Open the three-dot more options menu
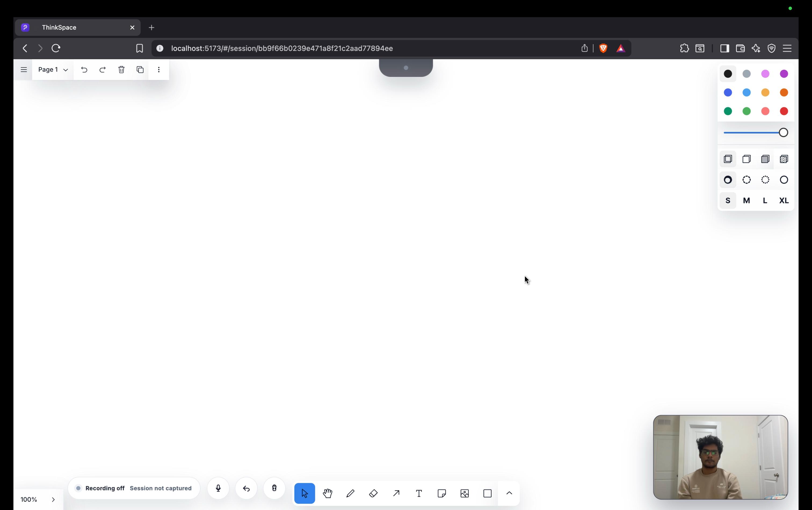The height and width of the screenshot is (510, 812). (159, 70)
